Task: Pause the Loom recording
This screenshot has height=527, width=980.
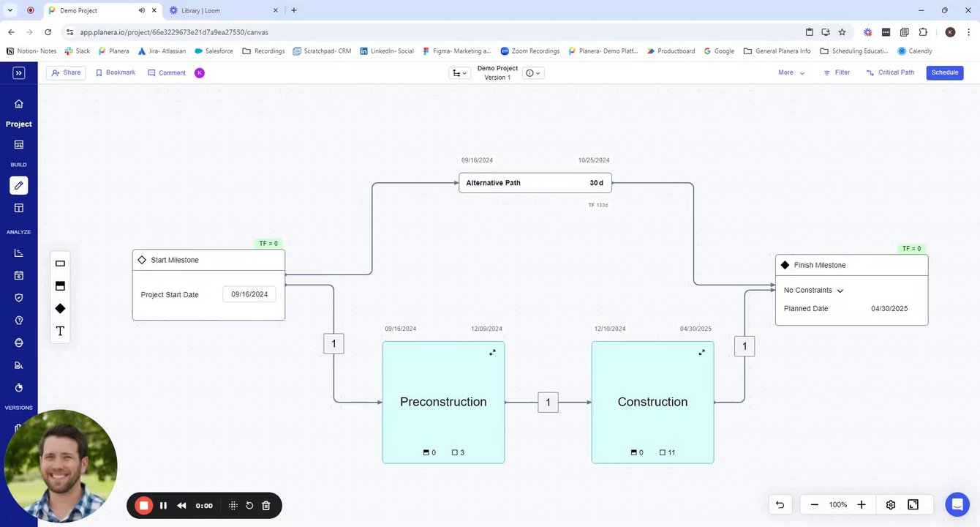Action: click(163, 506)
